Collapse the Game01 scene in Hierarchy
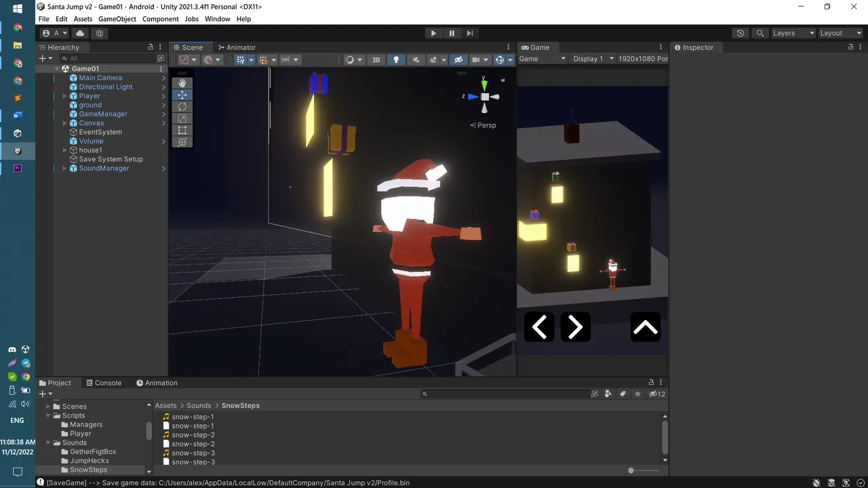The image size is (868, 488). pos(57,69)
